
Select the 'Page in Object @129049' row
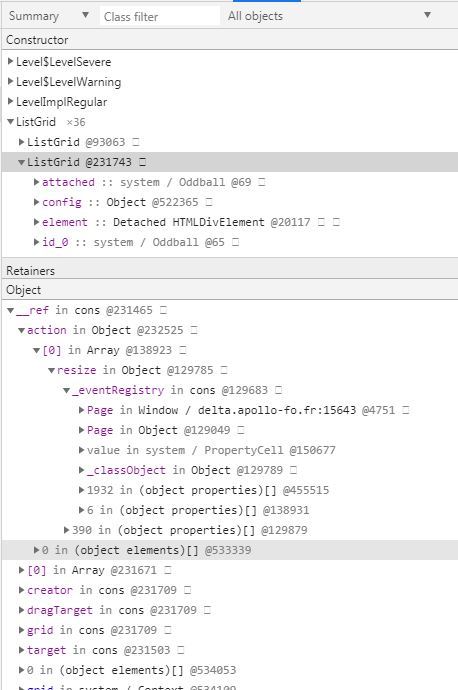tap(230, 430)
